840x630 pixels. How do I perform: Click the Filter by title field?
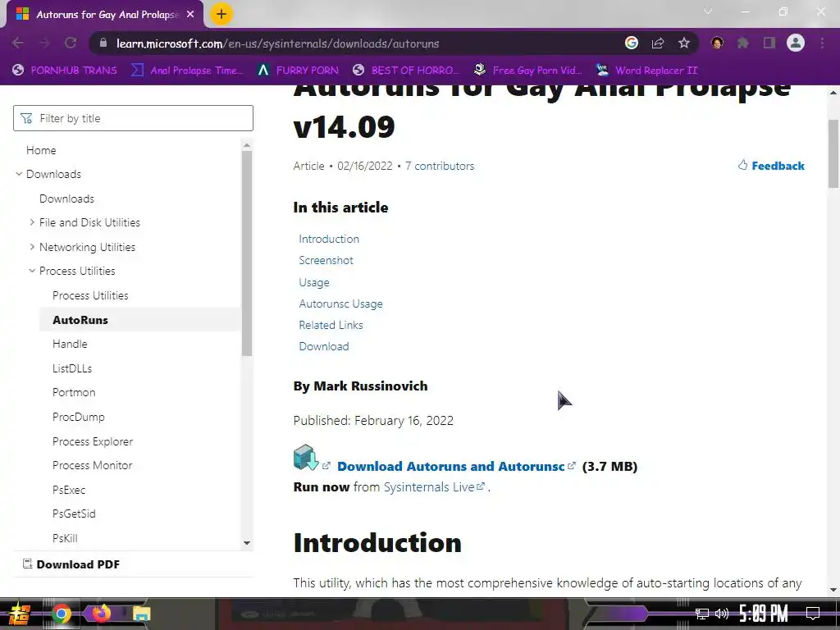(x=133, y=118)
